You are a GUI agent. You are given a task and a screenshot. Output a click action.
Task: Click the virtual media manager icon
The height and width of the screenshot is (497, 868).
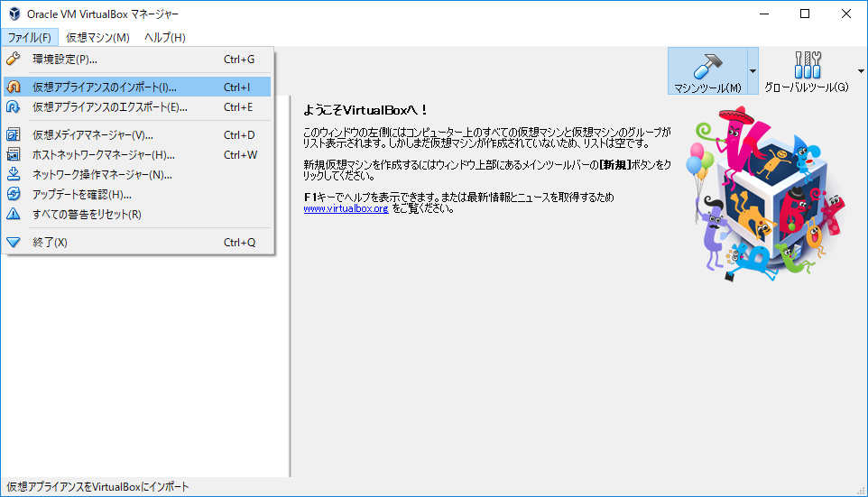14,134
